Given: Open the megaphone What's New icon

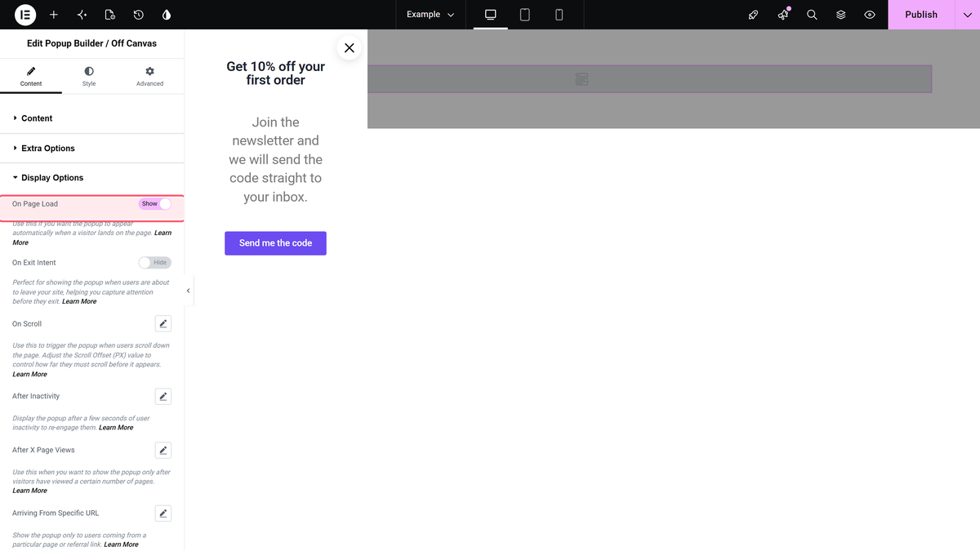Looking at the screenshot, I should [783, 15].
